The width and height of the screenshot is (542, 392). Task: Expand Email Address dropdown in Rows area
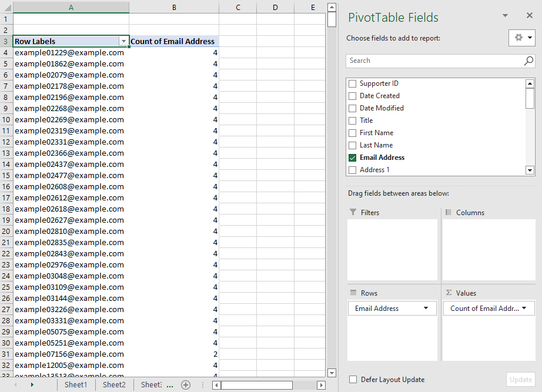click(426, 309)
